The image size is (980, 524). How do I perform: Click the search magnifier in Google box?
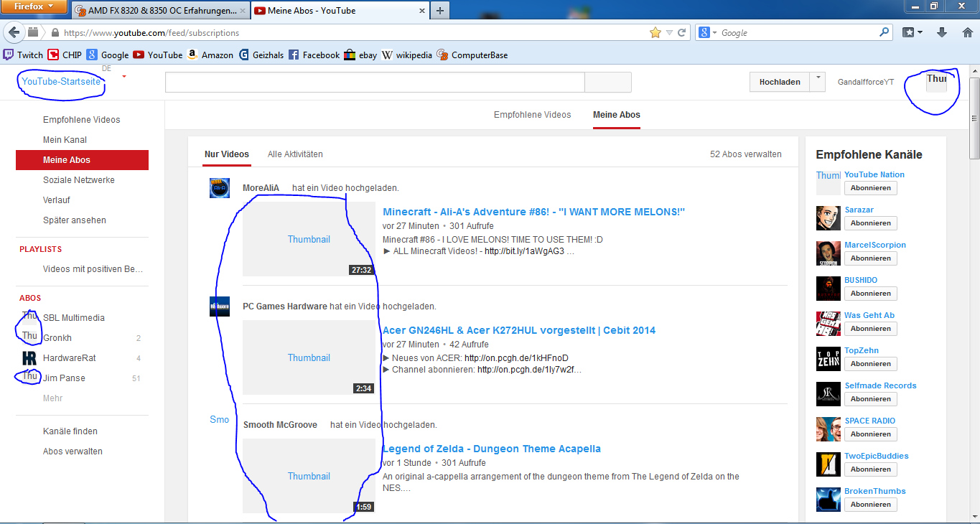(885, 32)
